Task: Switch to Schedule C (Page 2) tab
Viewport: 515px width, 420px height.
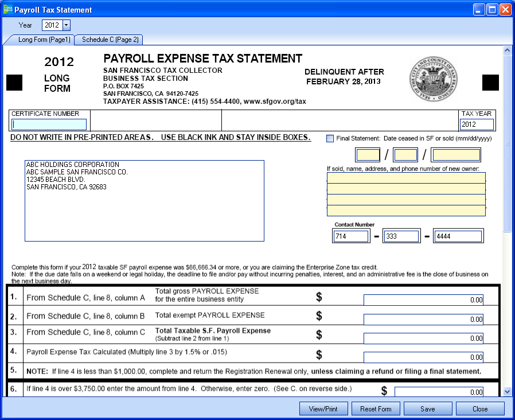Action: coord(110,40)
